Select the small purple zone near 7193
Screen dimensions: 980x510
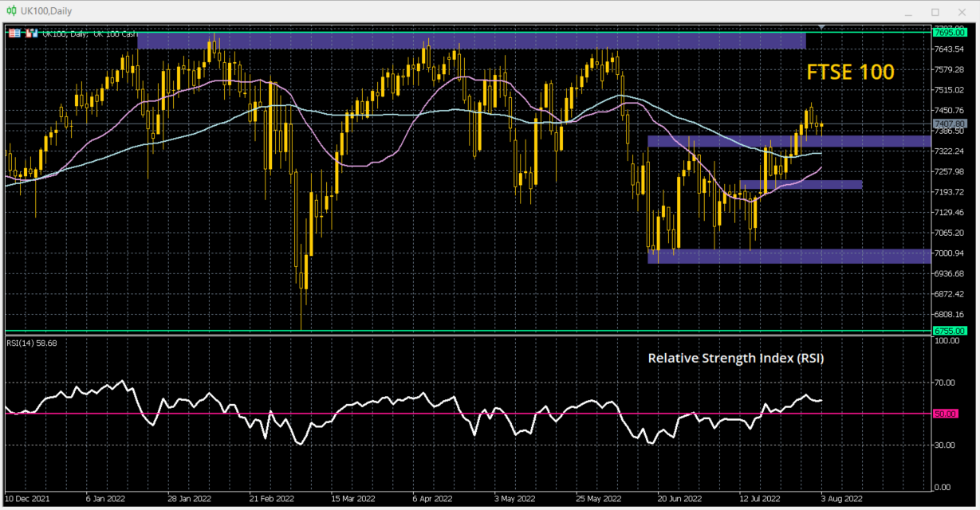click(x=801, y=185)
